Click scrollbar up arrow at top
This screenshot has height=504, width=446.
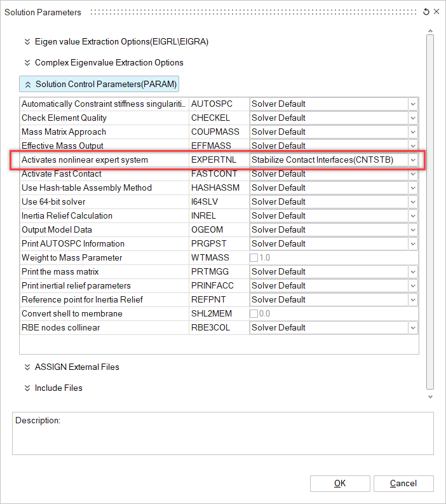click(430, 31)
